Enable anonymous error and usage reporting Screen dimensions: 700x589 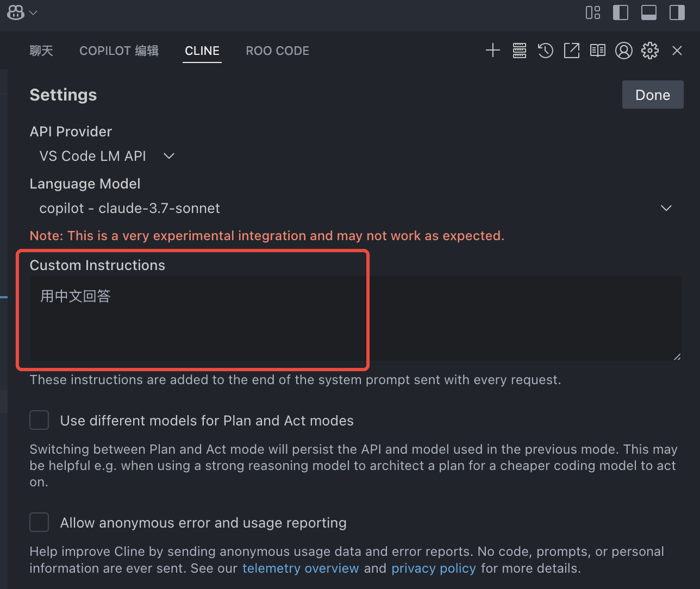pyautogui.click(x=39, y=522)
